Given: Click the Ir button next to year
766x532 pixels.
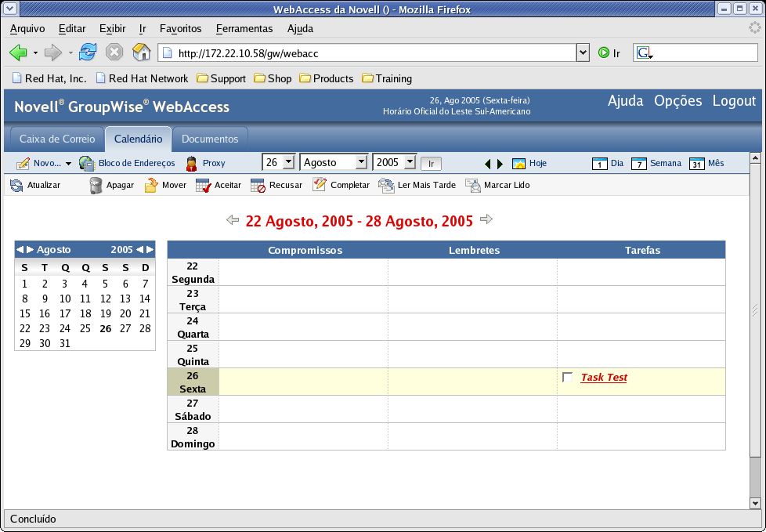Looking at the screenshot, I should 431,164.
